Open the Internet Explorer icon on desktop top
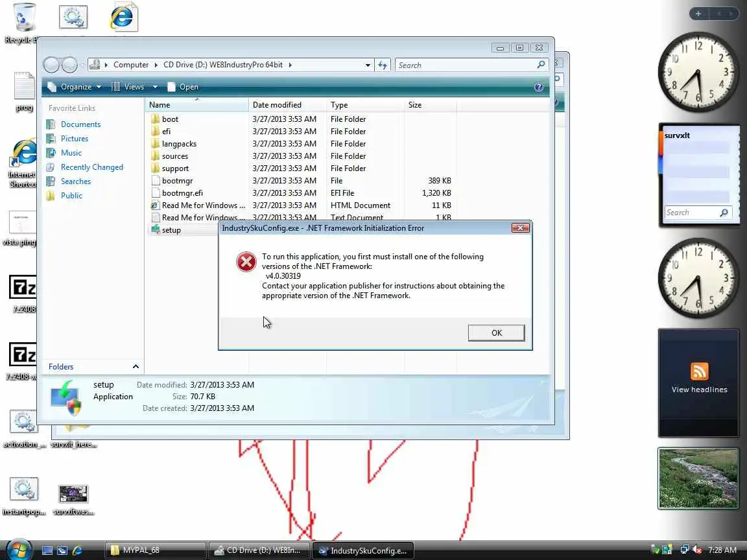The width and height of the screenshot is (747, 560). click(x=123, y=17)
